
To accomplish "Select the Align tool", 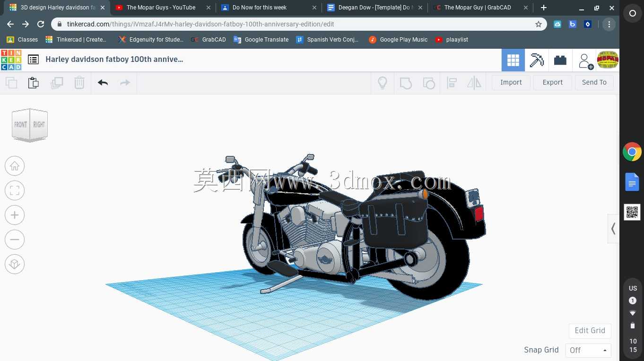I will pos(452,83).
